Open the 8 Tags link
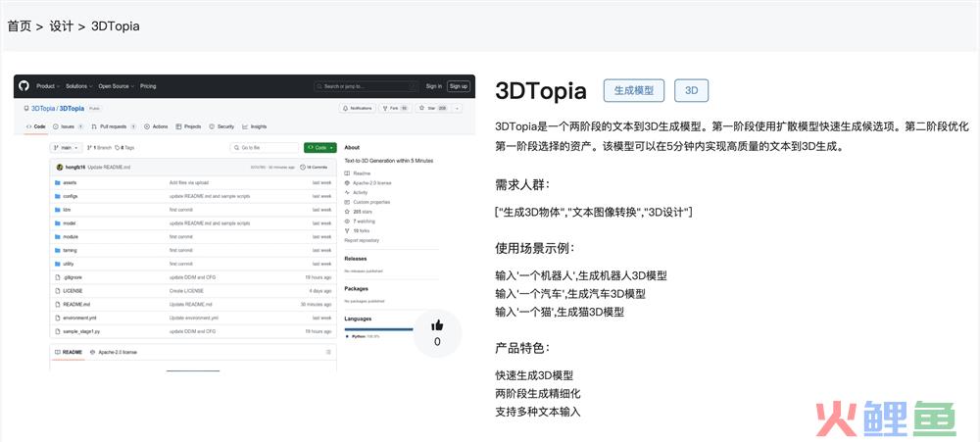This screenshot has height=442, width=980. coord(124,148)
